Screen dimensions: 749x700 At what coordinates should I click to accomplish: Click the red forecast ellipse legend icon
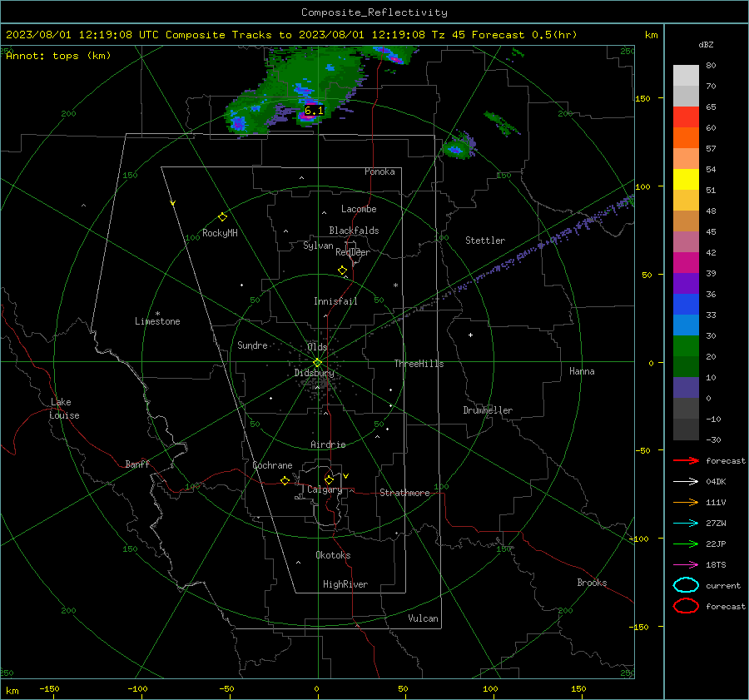point(686,606)
